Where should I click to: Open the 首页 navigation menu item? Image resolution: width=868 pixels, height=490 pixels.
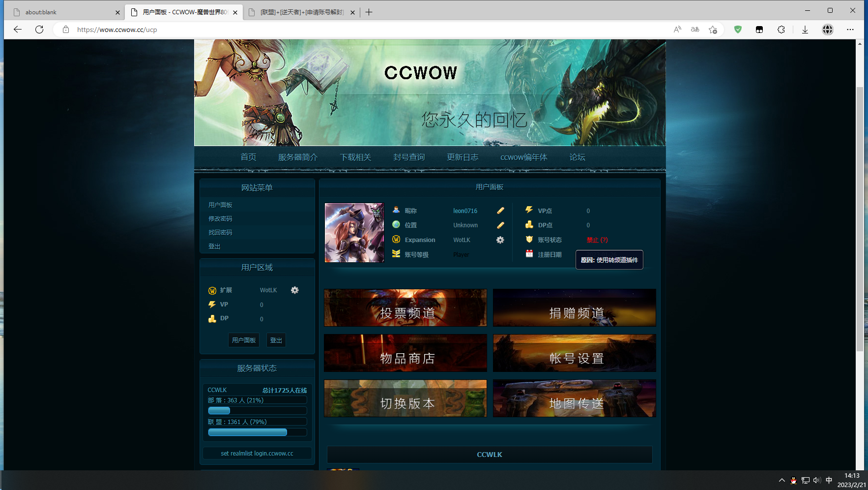coord(248,157)
